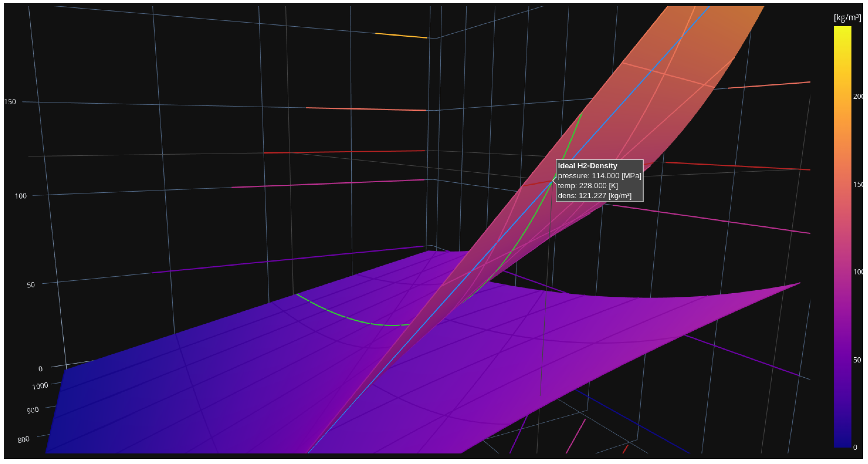Click the green curve on blue surface
Screen dimensions: 868x464
coord(337,314)
